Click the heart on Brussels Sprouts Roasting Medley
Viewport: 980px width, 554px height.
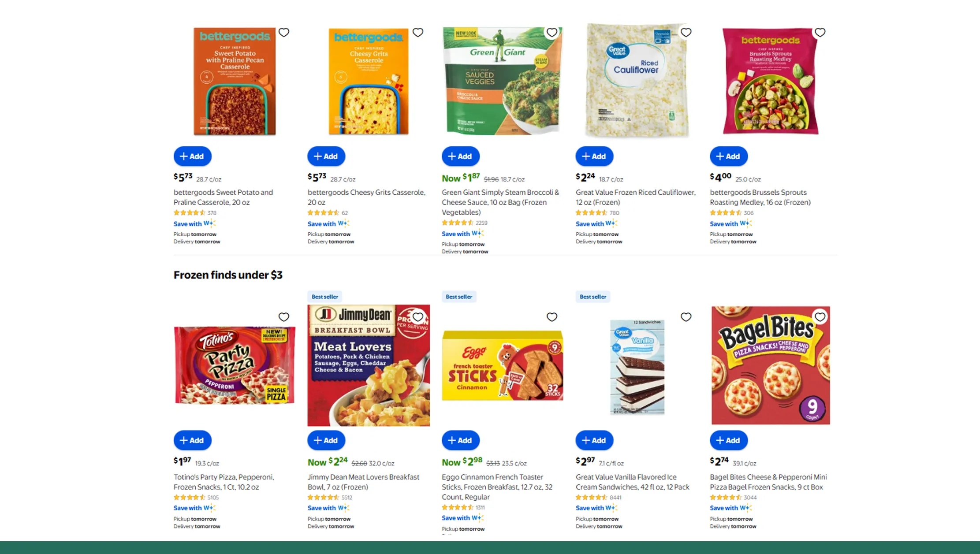(820, 32)
